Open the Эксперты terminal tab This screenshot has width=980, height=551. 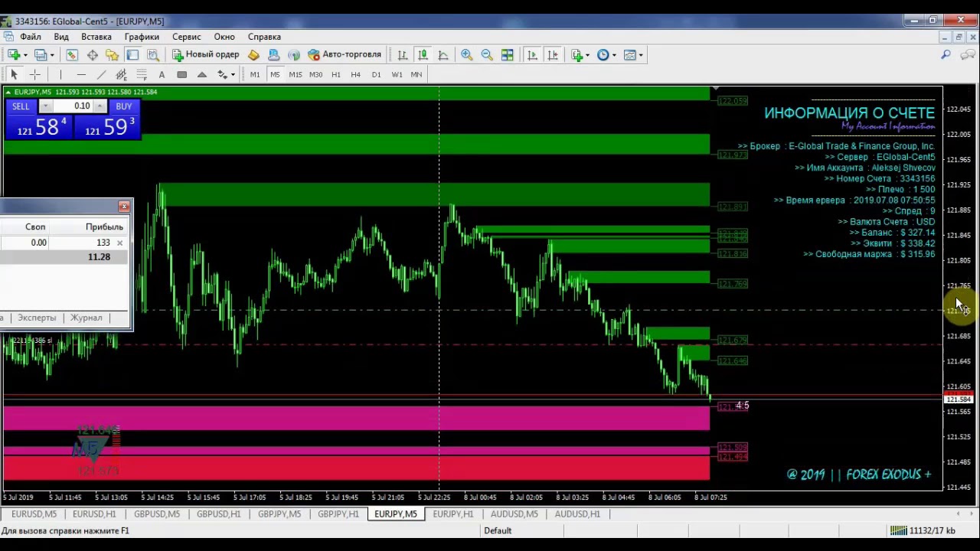pyautogui.click(x=37, y=318)
